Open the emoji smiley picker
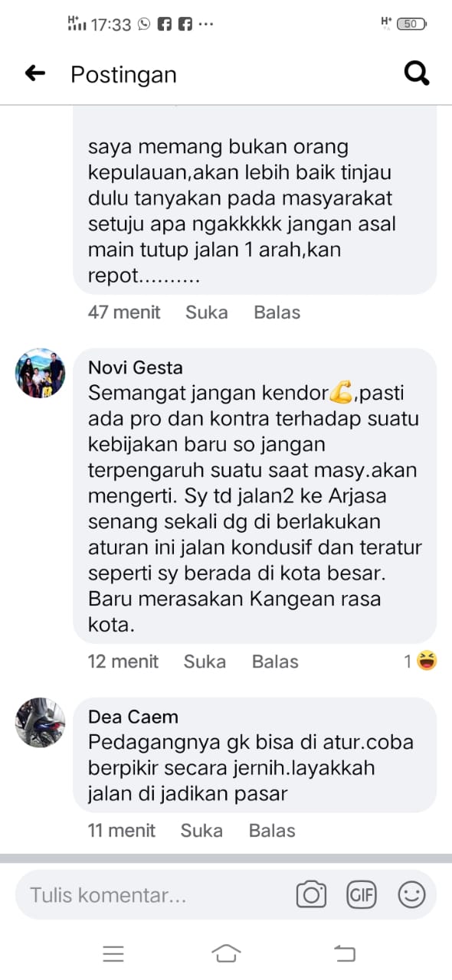The image size is (452, 980). point(411,894)
